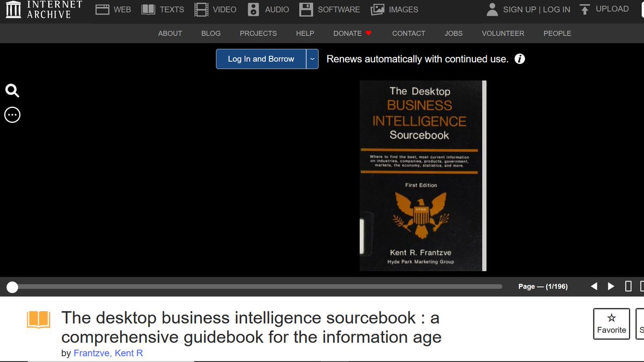Click the Page (1/196) indicator

543,286
